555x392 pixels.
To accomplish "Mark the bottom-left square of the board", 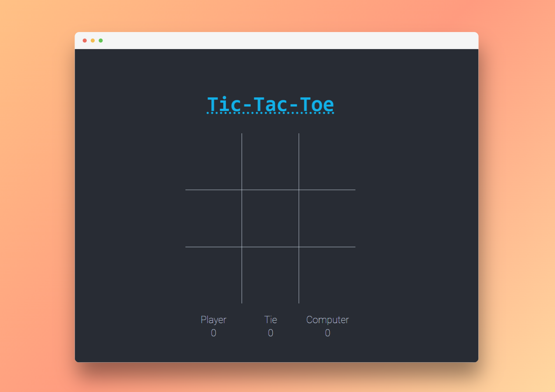I will point(213,275).
